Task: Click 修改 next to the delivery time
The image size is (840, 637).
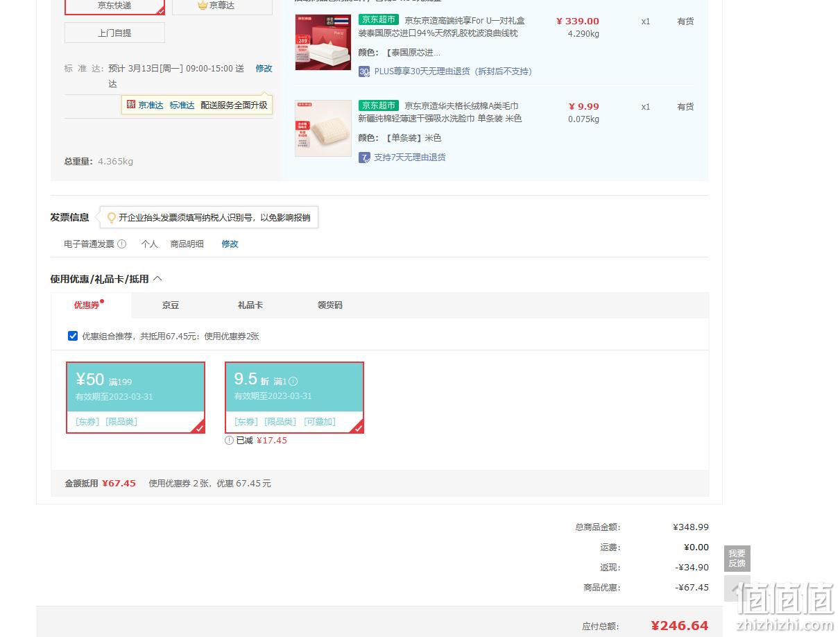Action: pos(264,69)
